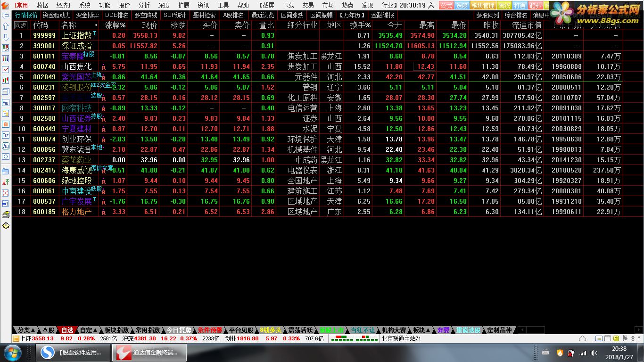Viewport: 644px width, 362px height.
Task: Click the 创业1816.80 index in status bar
Action: [x=242, y=338]
